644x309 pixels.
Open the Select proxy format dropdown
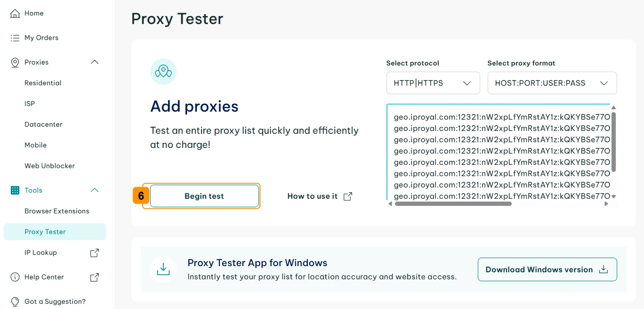(552, 83)
